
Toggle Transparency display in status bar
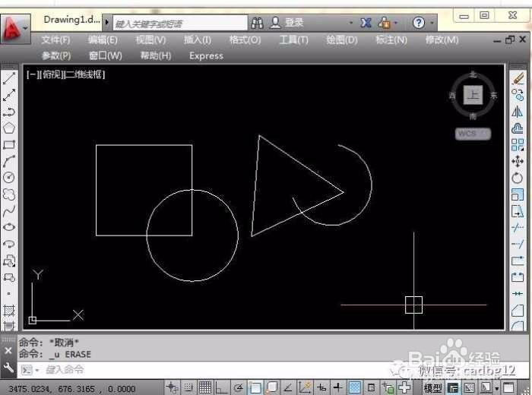click(x=355, y=387)
